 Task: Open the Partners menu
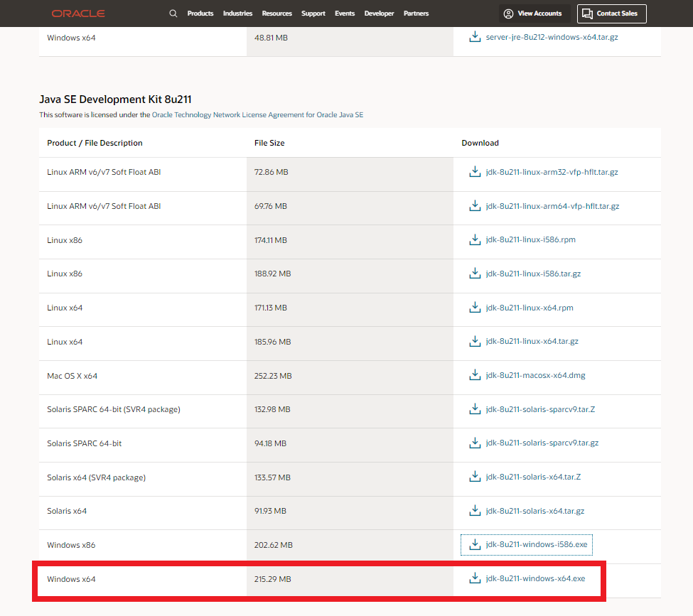[416, 13]
